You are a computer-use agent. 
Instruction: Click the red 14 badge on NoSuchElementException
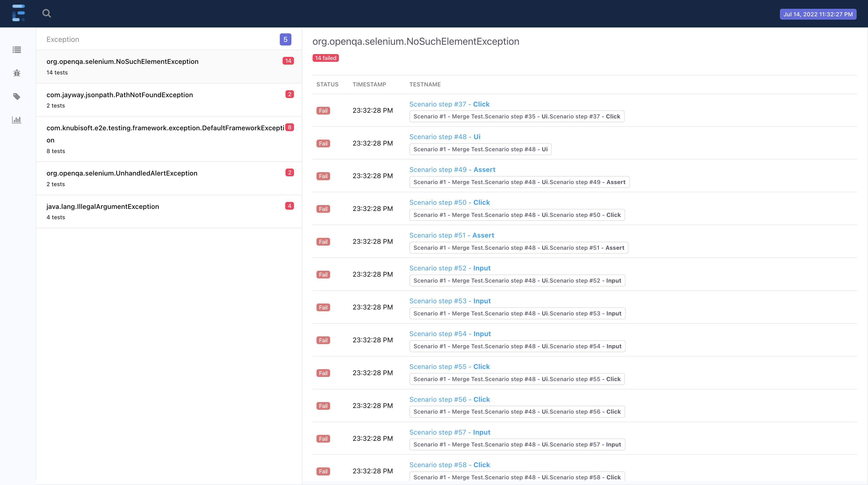tap(288, 61)
